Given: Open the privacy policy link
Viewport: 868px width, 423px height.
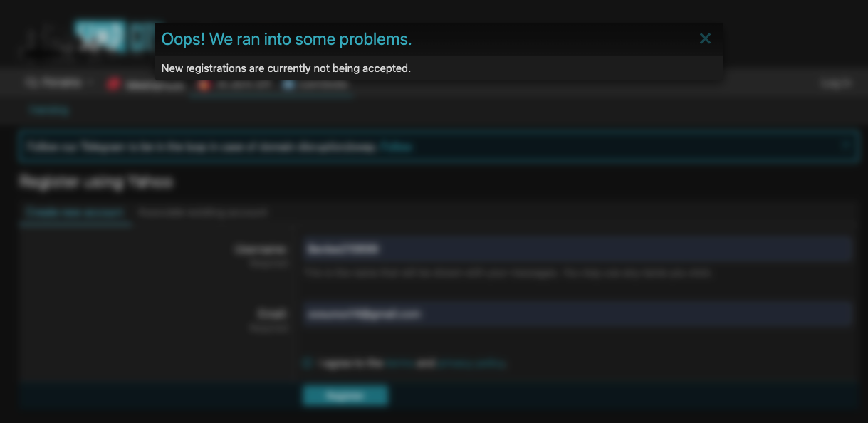Looking at the screenshot, I should pos(471,363).
